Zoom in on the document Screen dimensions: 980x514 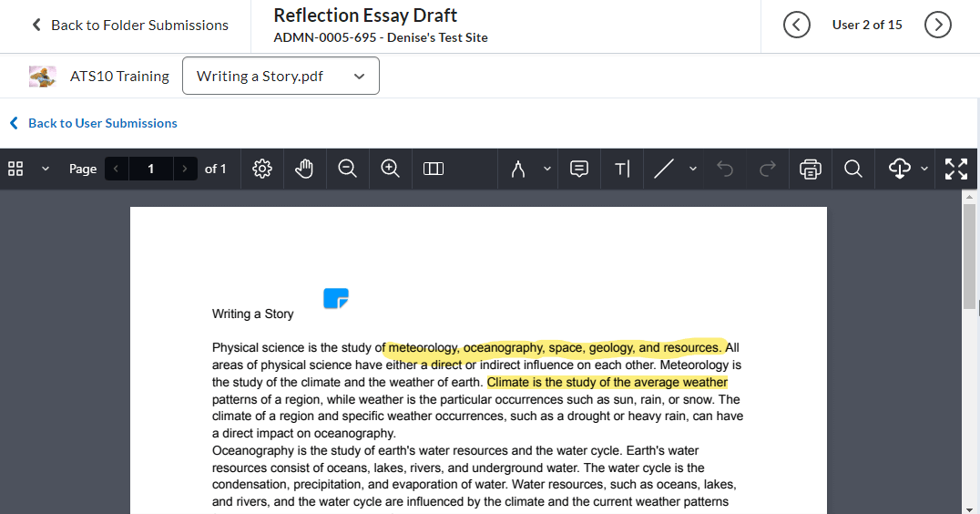coord(390,169)
